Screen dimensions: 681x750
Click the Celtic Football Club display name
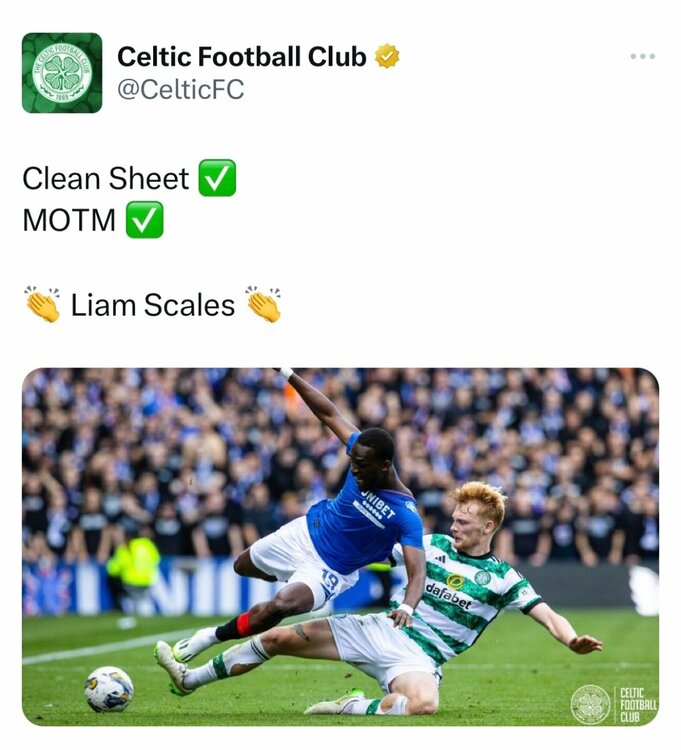242,56
